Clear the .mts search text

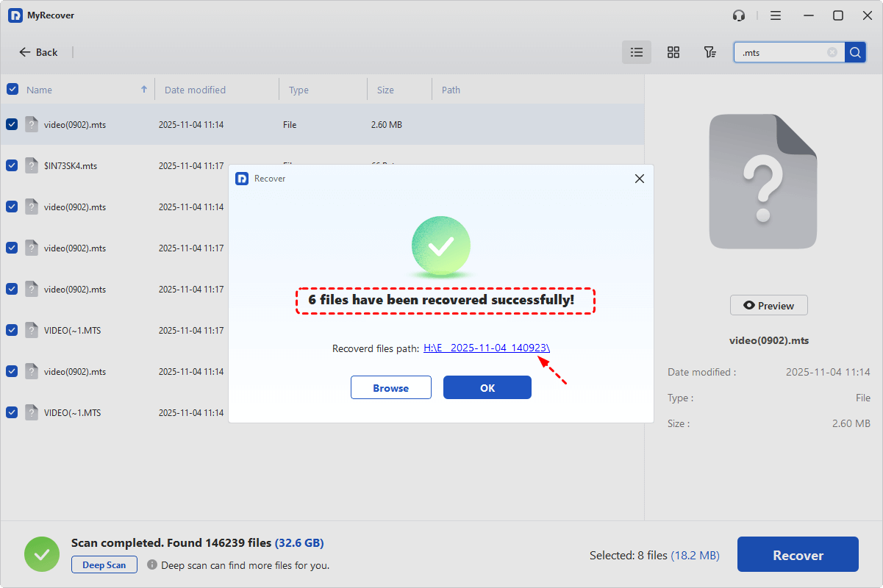coord(832,52)
